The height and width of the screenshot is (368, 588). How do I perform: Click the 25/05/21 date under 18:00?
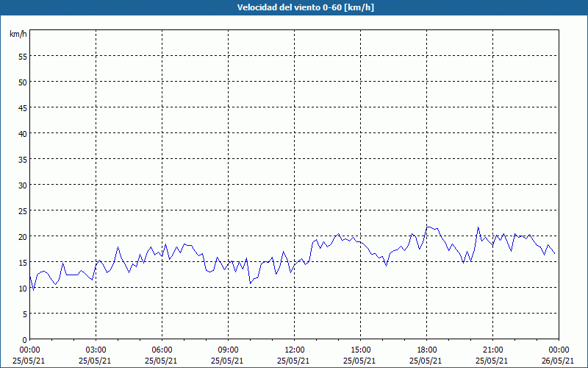[426, 361]
